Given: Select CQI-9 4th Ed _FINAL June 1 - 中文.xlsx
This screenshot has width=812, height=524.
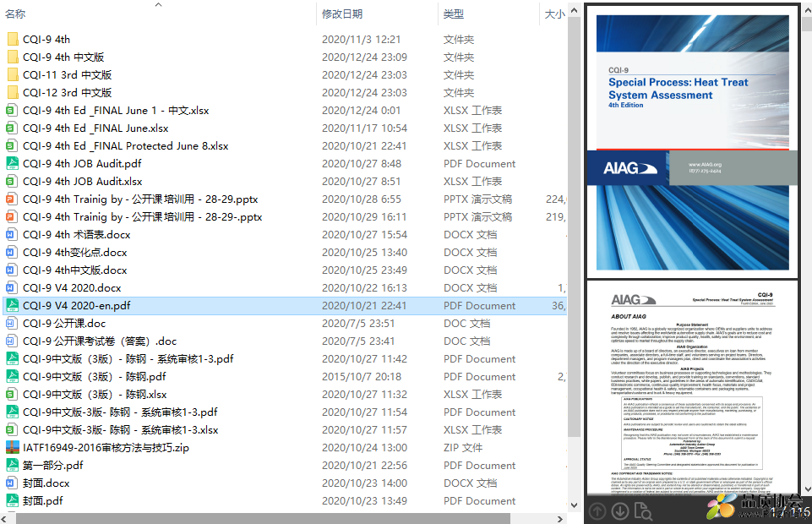Looking at the screenshot, I should click(116, 110).
